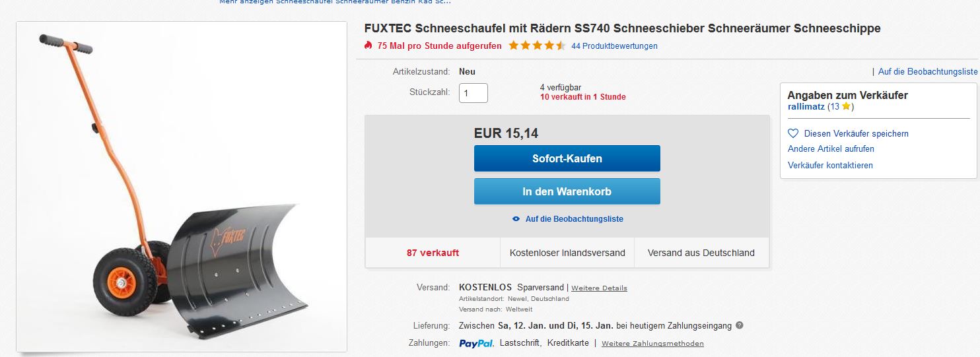Click the star rating icons

click(x=537, y=46)
